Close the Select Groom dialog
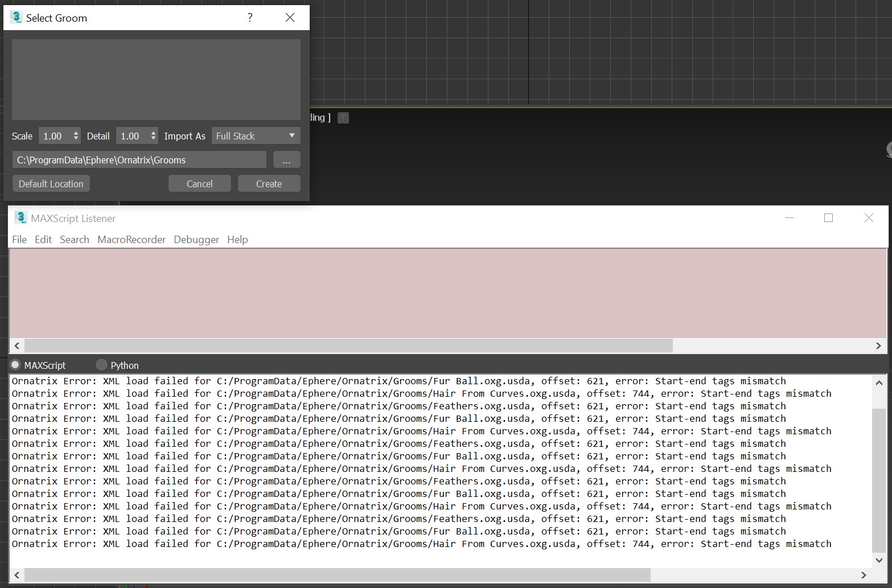 [x=290, y=18]
